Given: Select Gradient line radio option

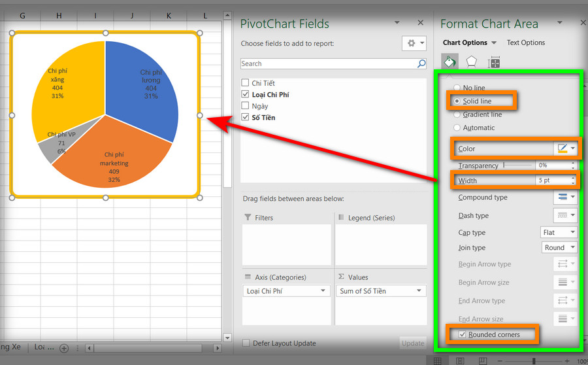Looking at the screenshot, I should pos(457,114).
